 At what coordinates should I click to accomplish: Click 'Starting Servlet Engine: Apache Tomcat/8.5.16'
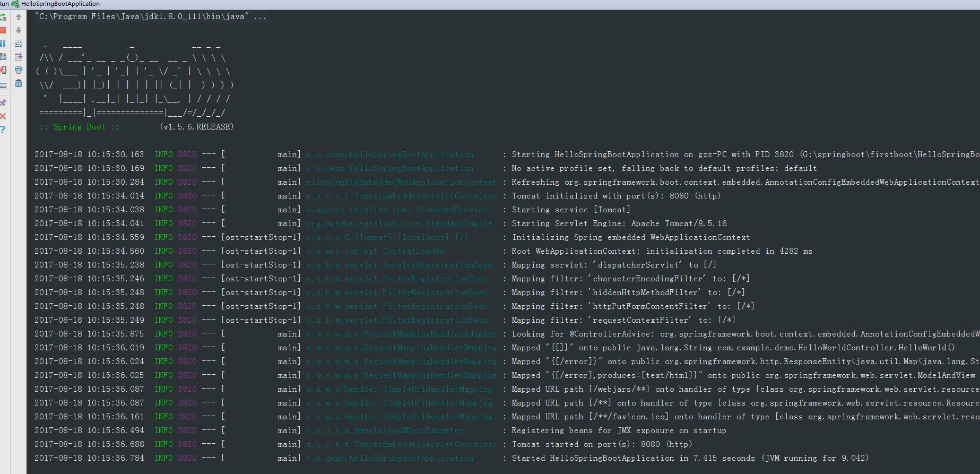click(619, 223)
